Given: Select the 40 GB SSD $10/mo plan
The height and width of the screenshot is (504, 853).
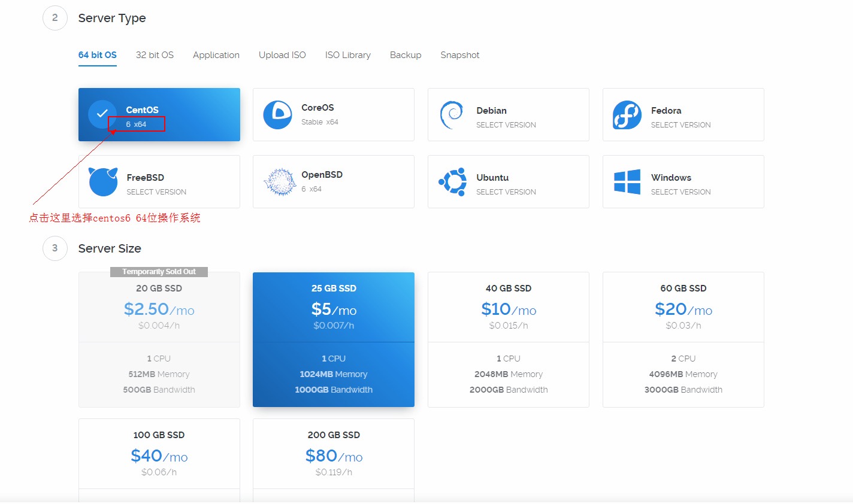Looking at the screenshot, I should 508,339.
